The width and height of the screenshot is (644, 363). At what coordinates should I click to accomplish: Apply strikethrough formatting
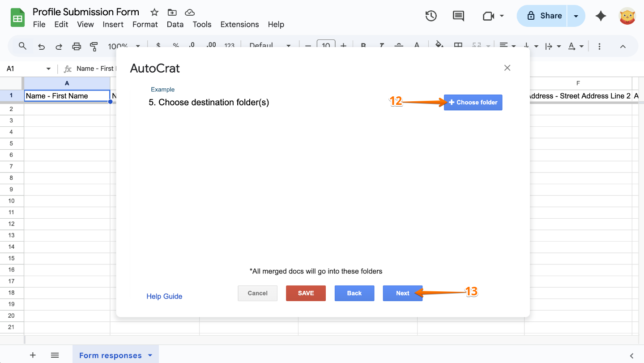398,46
